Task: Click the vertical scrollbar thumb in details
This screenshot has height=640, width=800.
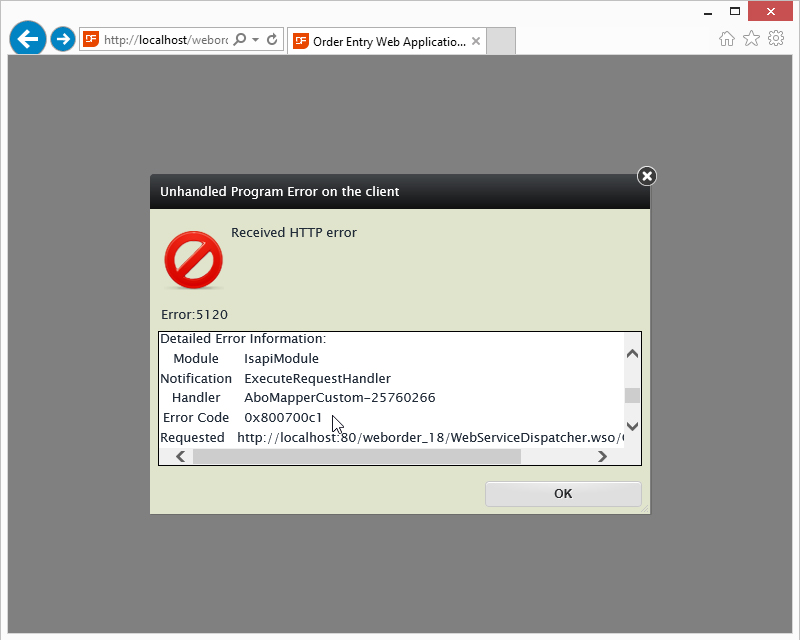Action: tap(632, 396)
